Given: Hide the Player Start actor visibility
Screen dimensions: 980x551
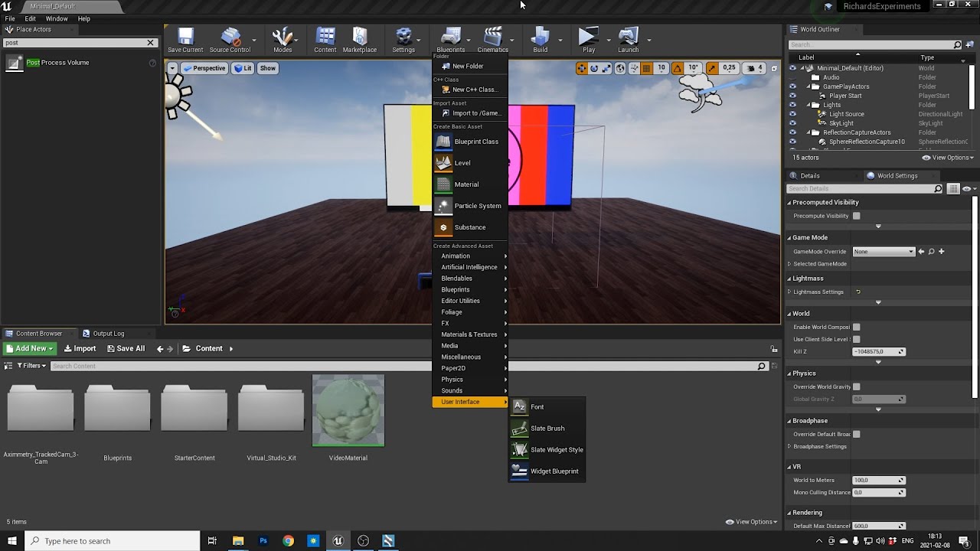Looking at the screenshot, I should tap(792, 96).
